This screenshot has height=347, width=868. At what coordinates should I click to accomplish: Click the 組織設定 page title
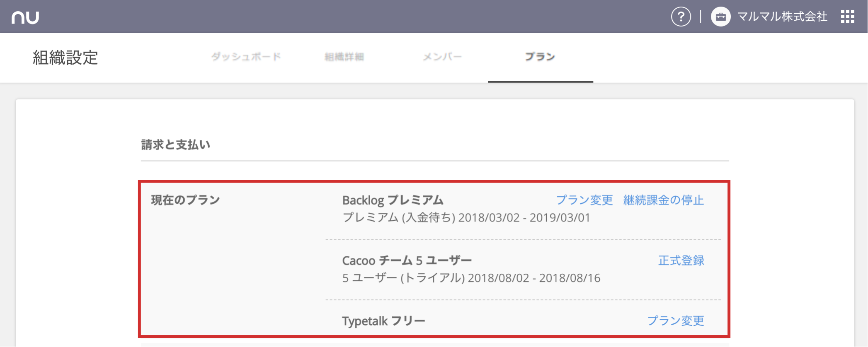[65, 58]
